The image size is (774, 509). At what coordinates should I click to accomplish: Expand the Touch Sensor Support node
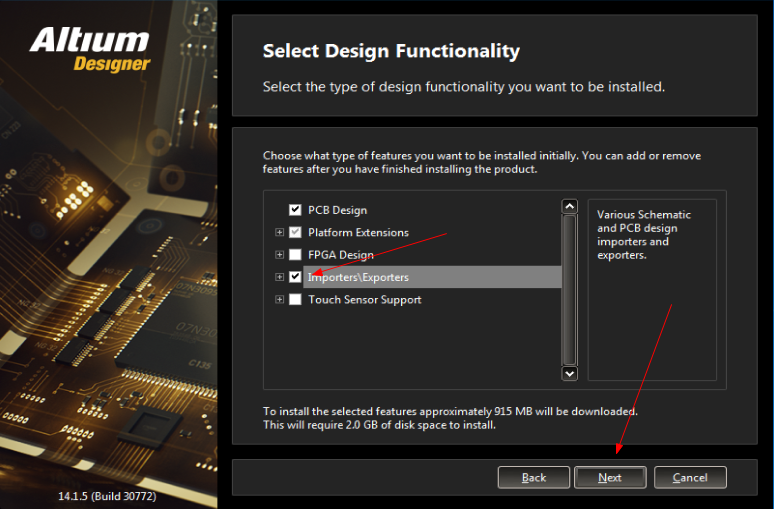[x=280, y=300]
